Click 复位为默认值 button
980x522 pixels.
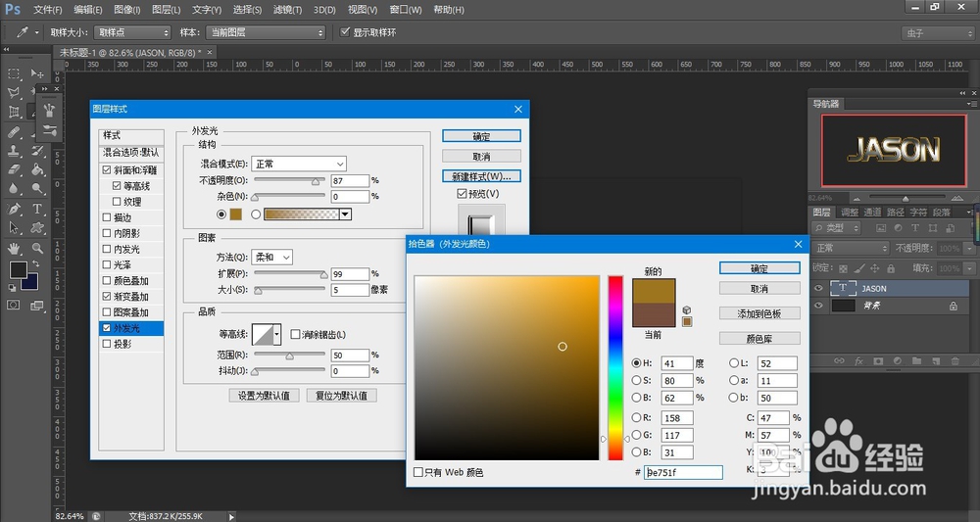[x=341, y=396]
